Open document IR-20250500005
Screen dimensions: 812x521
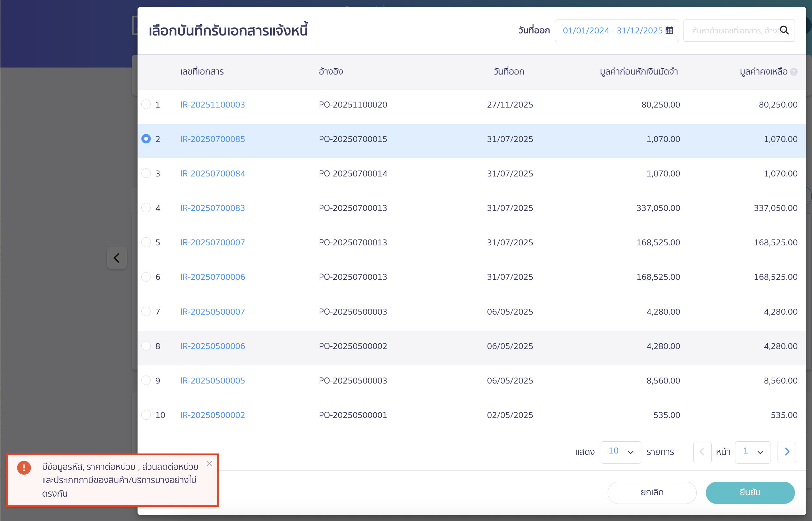[x=212, y=380]
